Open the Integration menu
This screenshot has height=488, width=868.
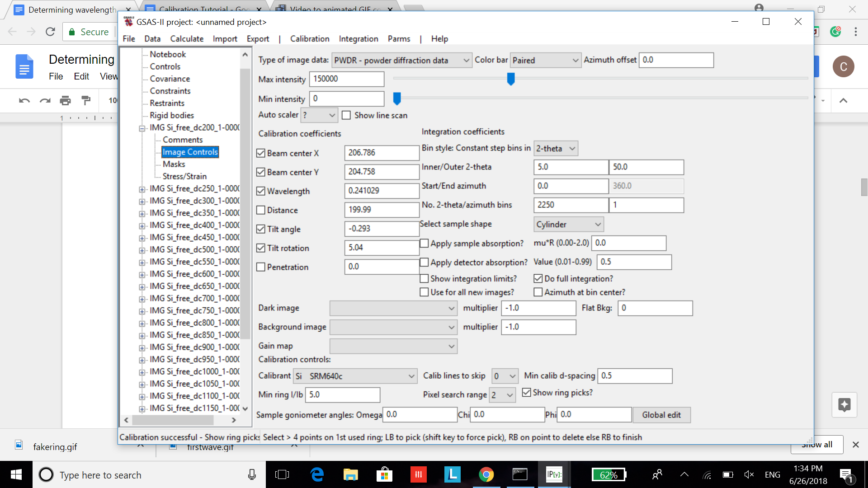point(359,39)
